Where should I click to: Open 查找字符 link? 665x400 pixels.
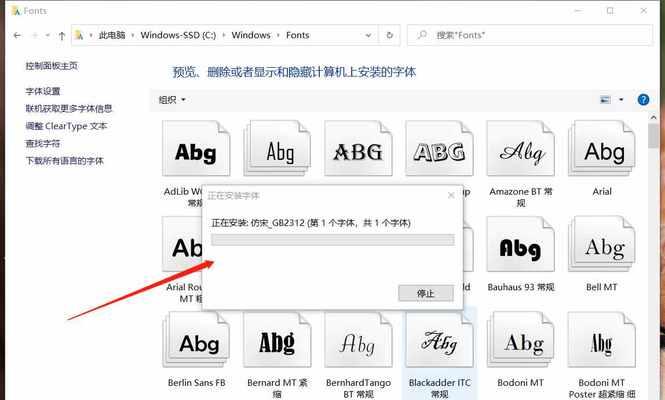click(43, 143)
